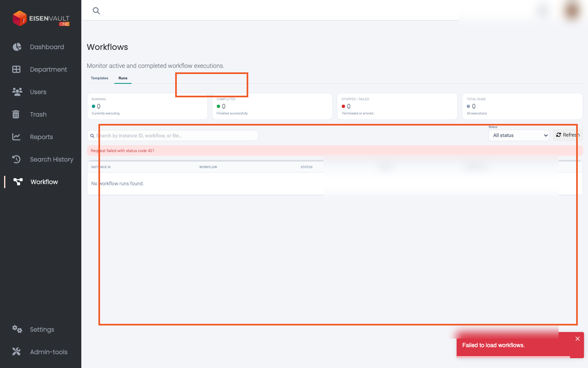Open Settings label in the sidebar
Viewport: 588px width, 368px height.
42,330
